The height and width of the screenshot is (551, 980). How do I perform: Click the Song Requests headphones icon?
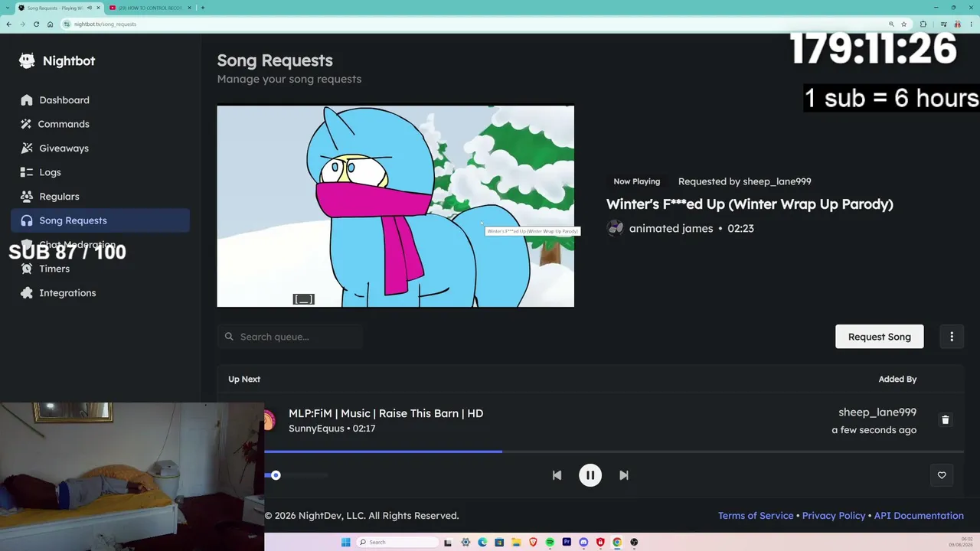tap(27, 220)
